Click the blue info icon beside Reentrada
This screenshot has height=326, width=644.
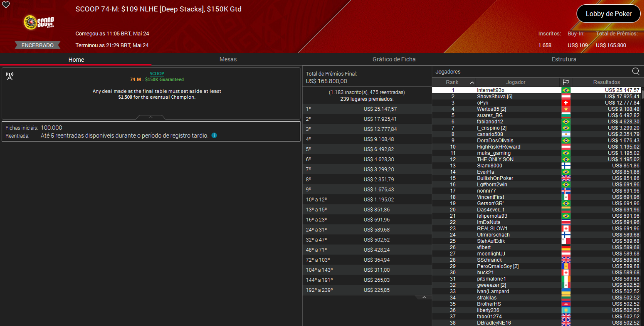click(214, 135)
